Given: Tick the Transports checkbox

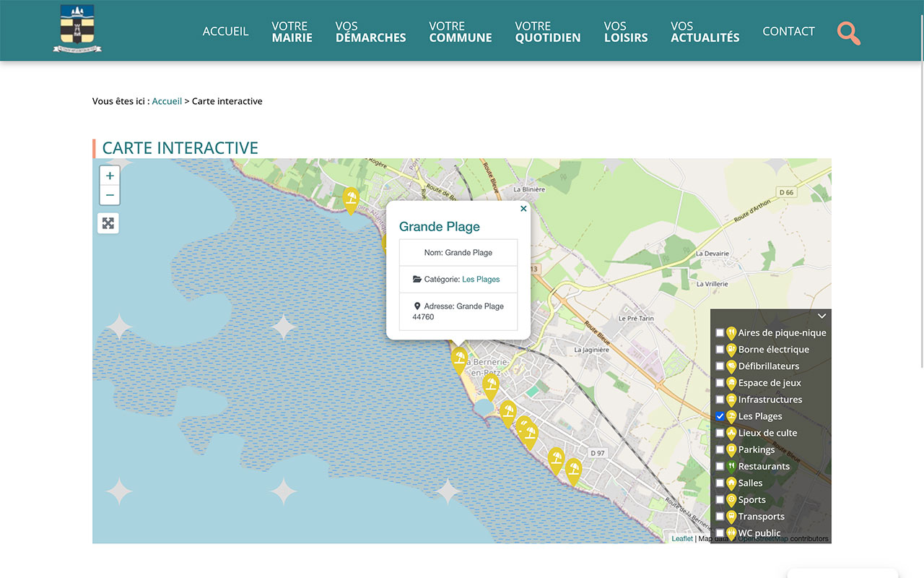Looking at the screenshot, I should pos(720,517).
